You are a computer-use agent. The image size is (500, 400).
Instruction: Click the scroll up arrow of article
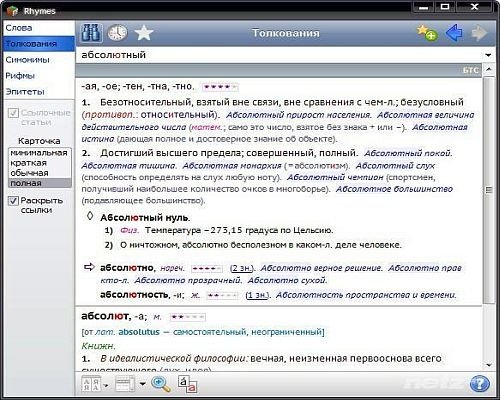489,70
